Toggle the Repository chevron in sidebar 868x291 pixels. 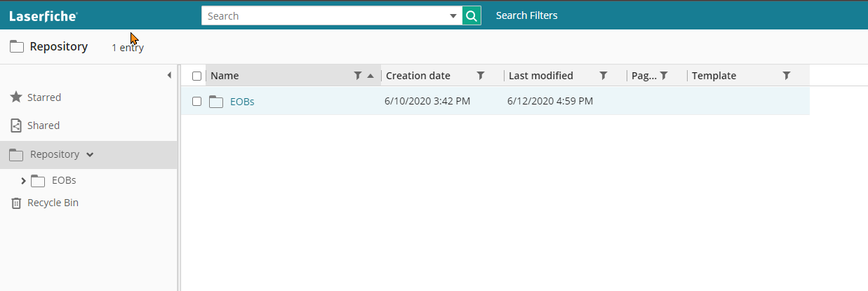[x=90, y=154]
